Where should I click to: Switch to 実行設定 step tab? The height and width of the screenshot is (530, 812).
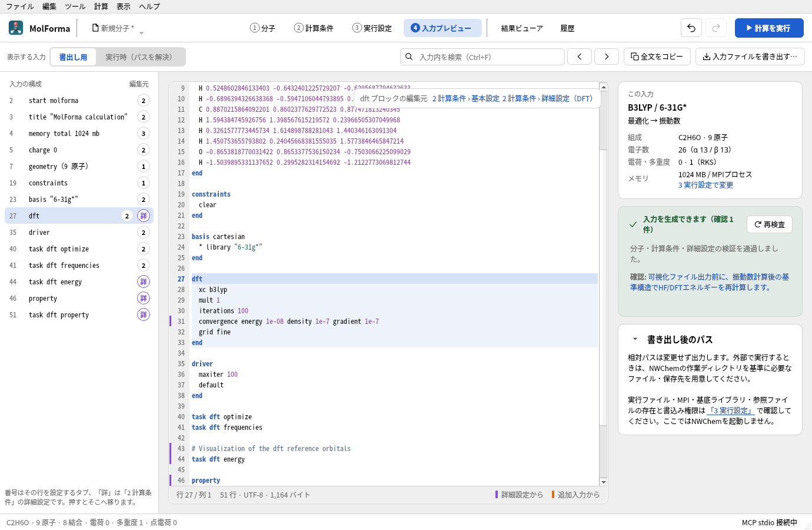pyautogui.click(x=372, y=28)
